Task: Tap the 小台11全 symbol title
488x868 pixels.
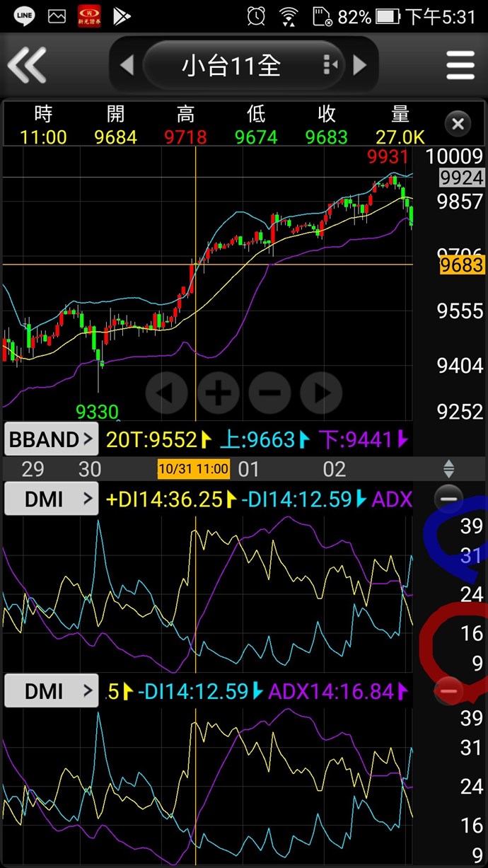Action: pos(232,66)
